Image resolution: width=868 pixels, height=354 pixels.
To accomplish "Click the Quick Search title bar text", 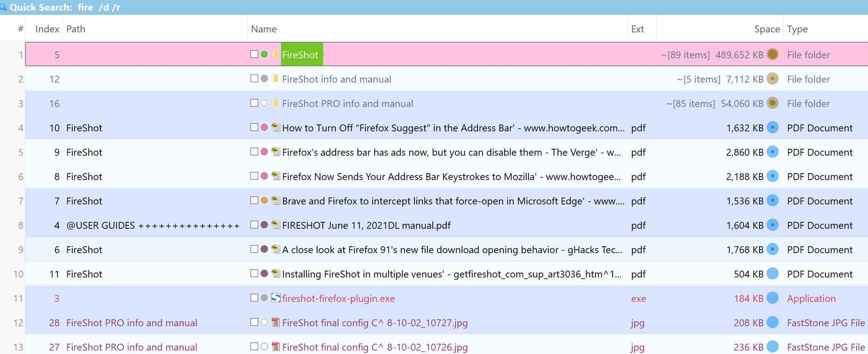I will [65, 7].
